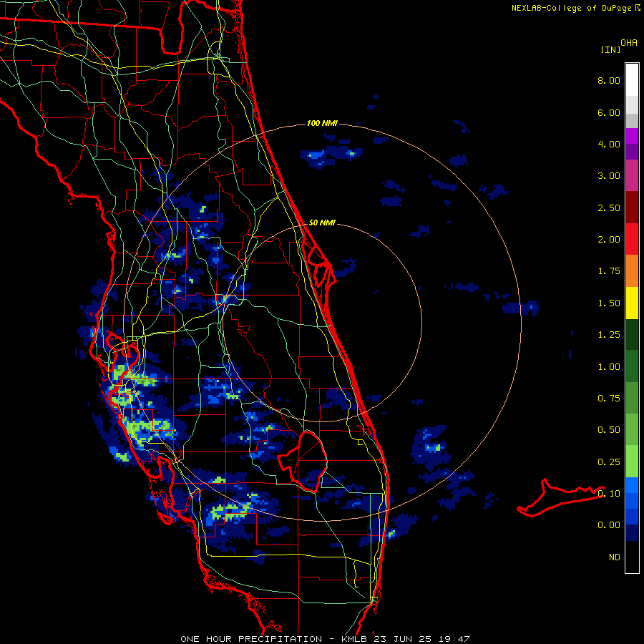Pick the pink-magenta swatch in the color scale
The width and height of the screenshot is (644, 644).
(632, 175)
